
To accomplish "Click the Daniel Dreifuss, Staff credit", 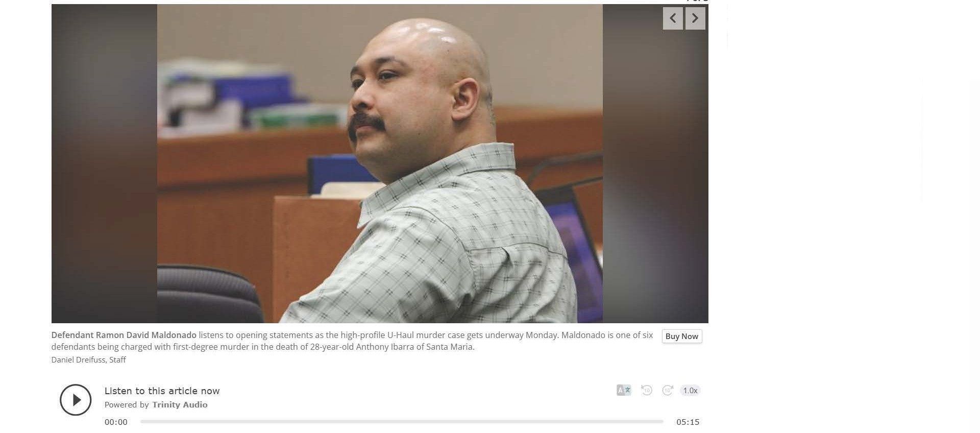I will [89, 360].
